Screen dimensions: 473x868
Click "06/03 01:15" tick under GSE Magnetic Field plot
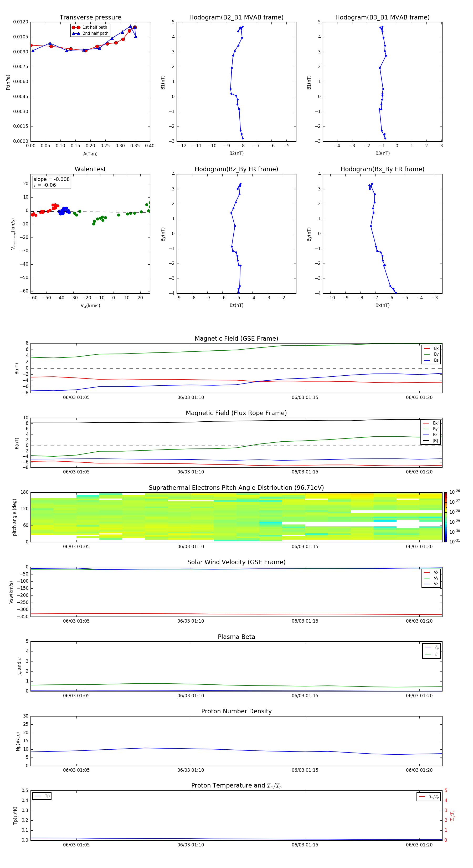[305, 398]
